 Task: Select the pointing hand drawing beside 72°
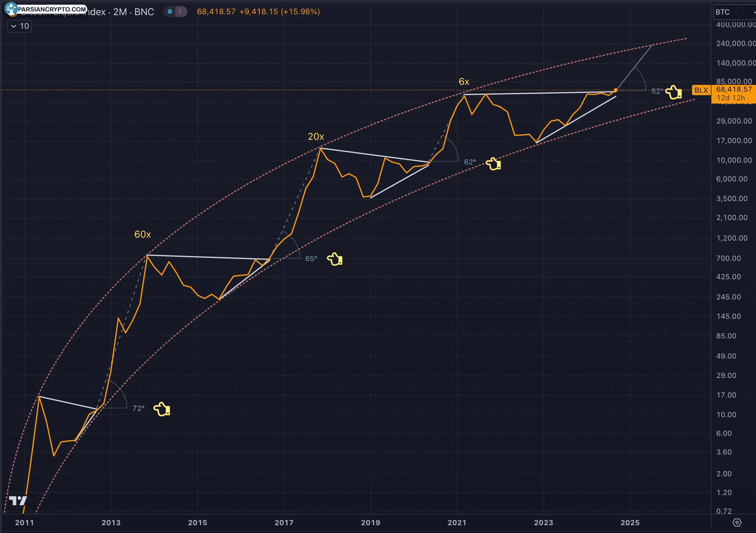162,409
